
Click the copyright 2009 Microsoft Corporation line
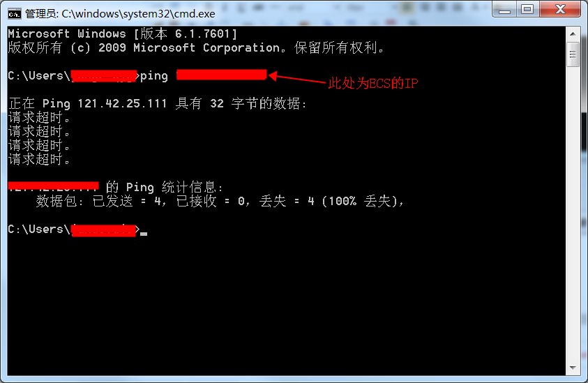click(196, 47)
